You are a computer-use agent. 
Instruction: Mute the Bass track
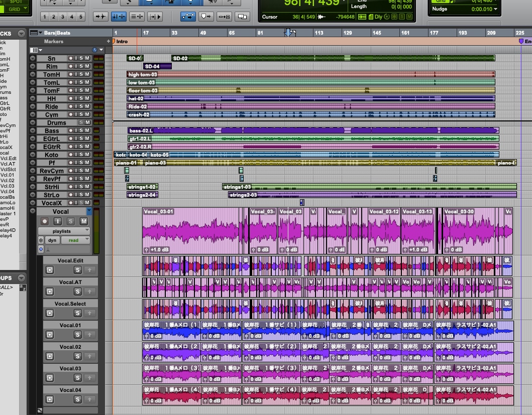click(87, 130)
